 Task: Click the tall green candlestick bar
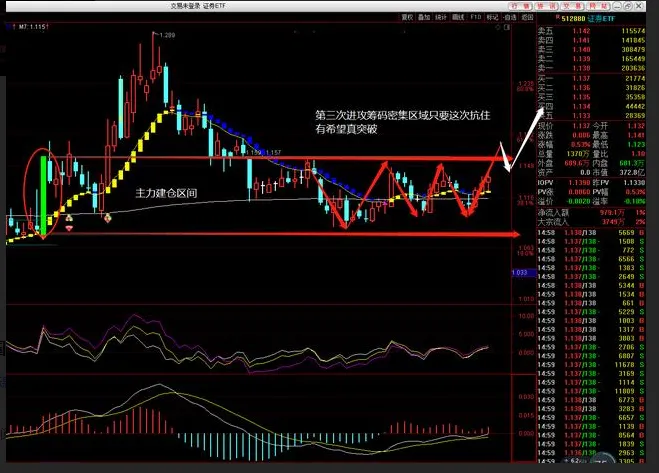pyautogui.click(x=43, y=196)
